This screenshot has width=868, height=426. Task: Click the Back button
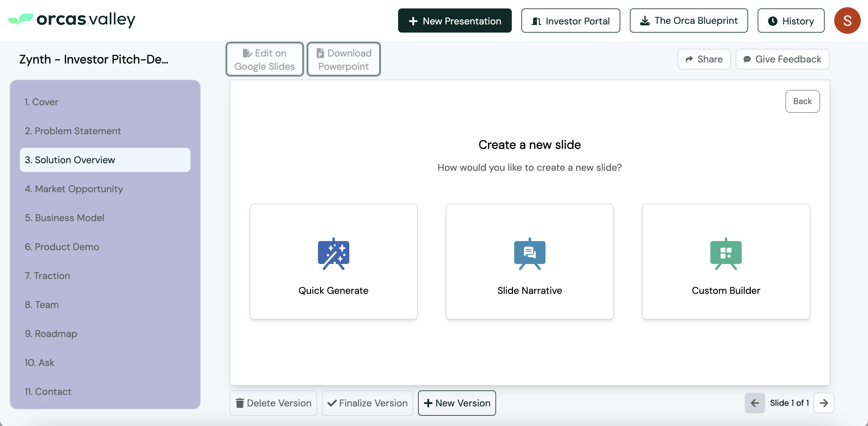click(x=802, y=101)
